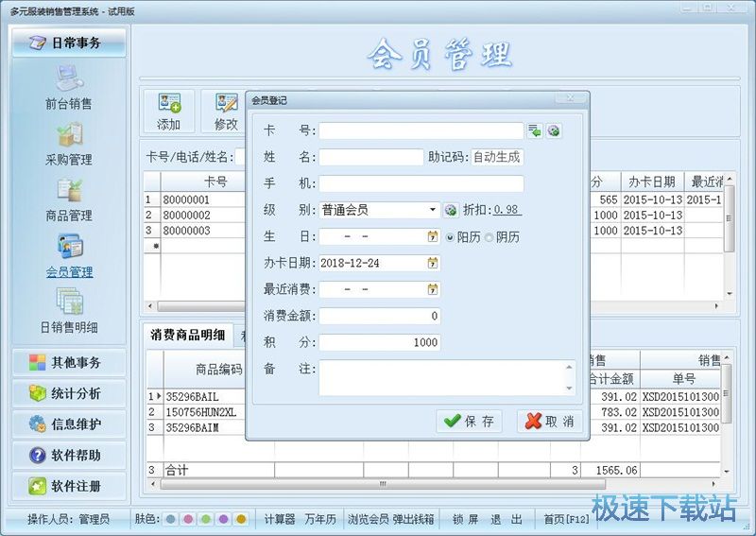This screenshot has width=756, height=536.
Task: Click the 助记码 自动生成 field
Action: pos(497,157)
